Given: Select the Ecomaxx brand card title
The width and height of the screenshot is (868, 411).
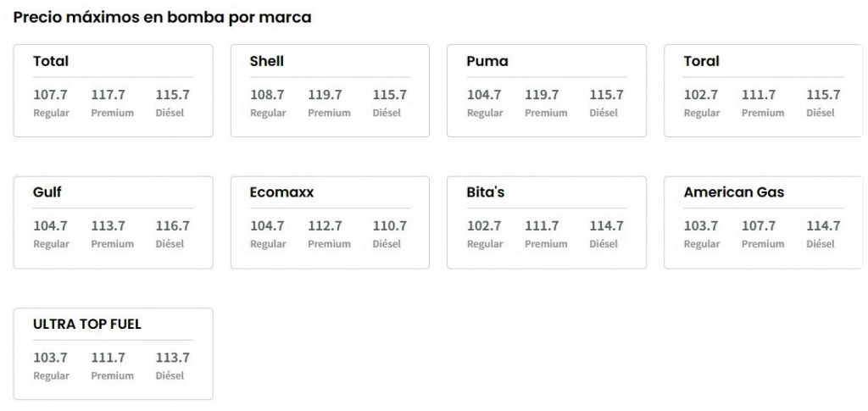Looking at the screenshot, I should pos(281,192).
